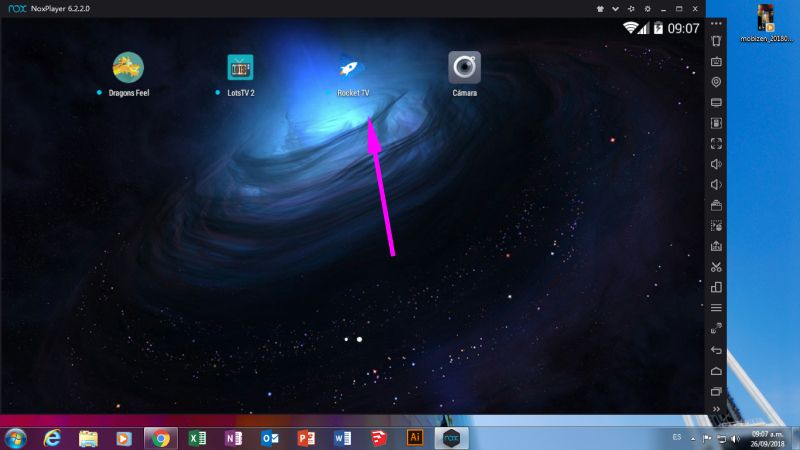Image resolution: width=800 pixels, height=450 pixels.
Task: Open Windows Media Player from taskbar
Action: click(124, 438)
